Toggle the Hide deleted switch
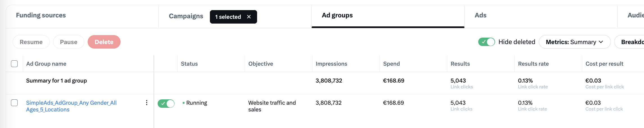This screenshot has width=644, height=128. [486, 42]
